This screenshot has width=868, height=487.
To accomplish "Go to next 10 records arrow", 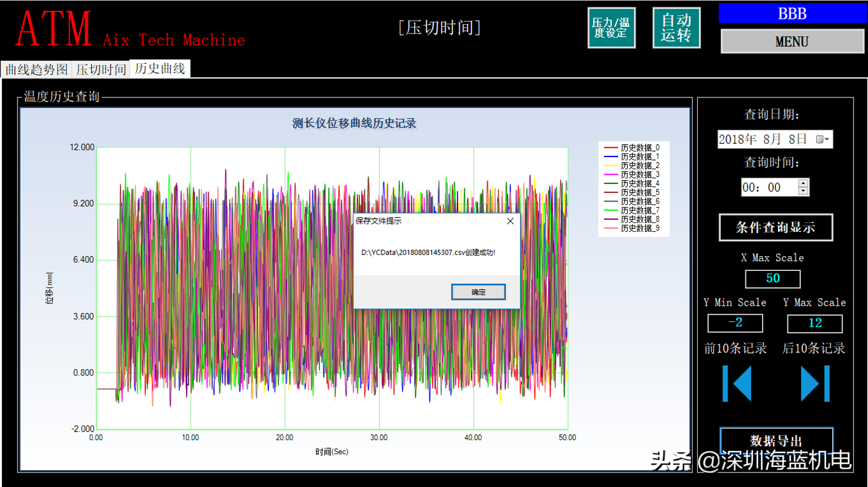I will [x=815, y=384].
